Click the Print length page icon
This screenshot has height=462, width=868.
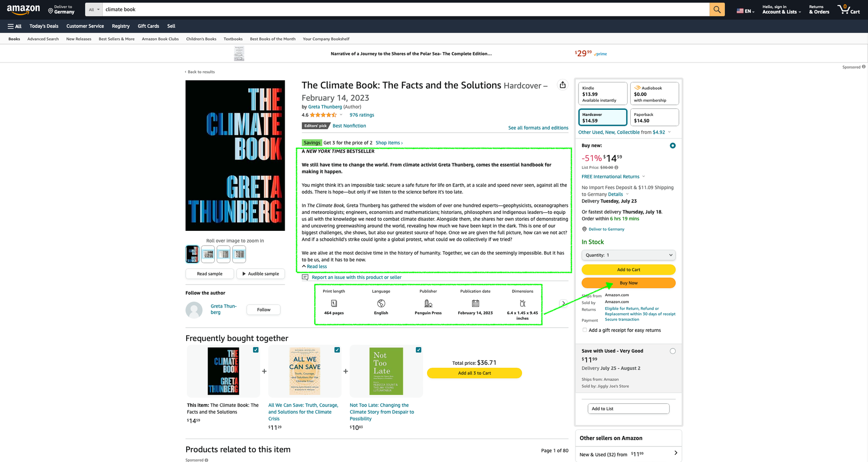click(334, 303)
